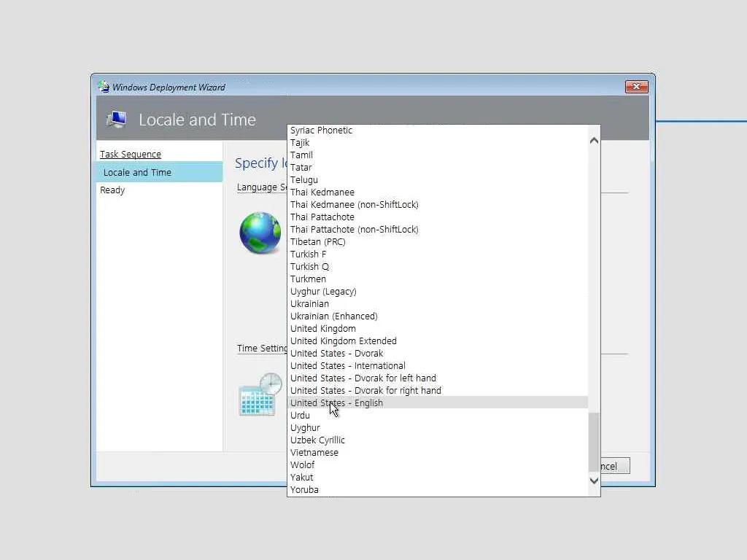Select United States - International layout
747x560 pixels.
438,366
